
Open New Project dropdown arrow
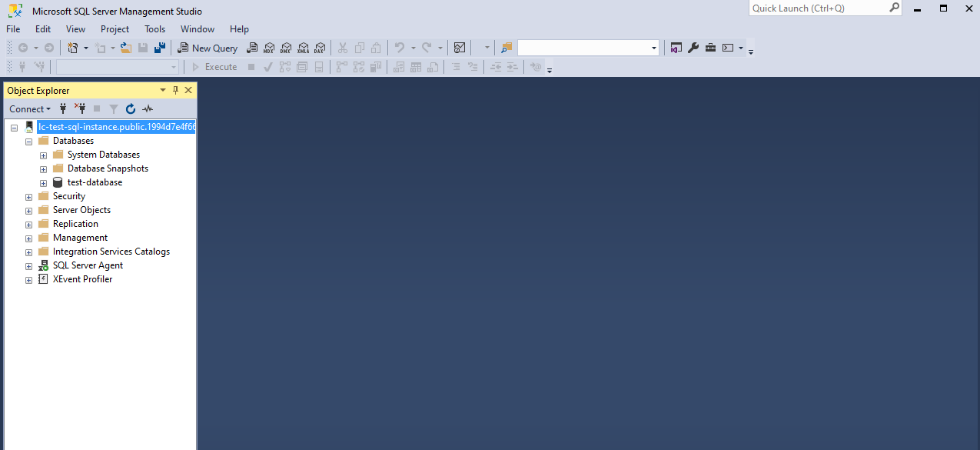[86, 48]
